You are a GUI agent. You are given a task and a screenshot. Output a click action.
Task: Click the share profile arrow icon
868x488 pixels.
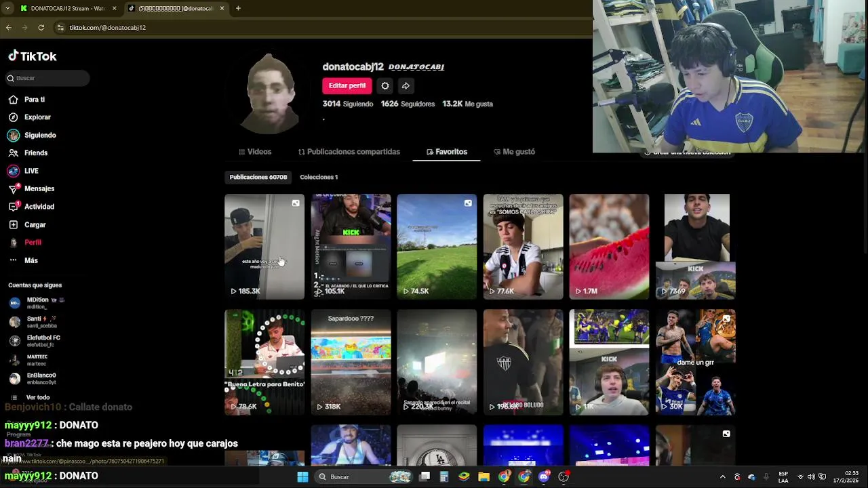406,85
